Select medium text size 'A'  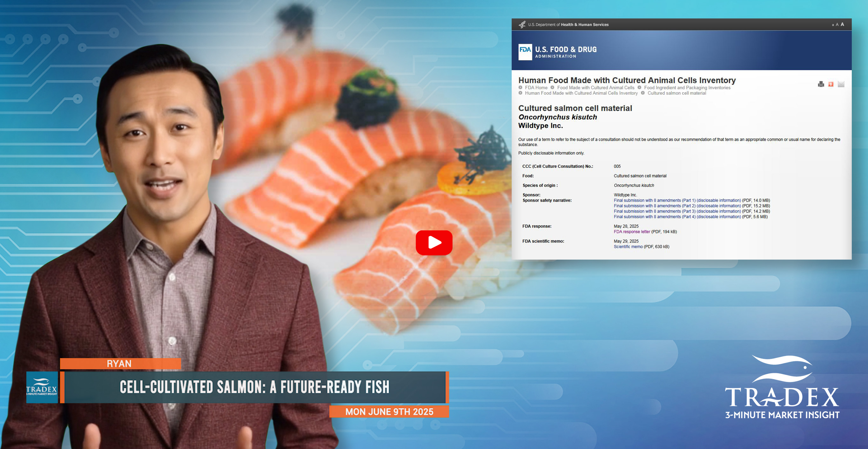click(x=837, y=24)
